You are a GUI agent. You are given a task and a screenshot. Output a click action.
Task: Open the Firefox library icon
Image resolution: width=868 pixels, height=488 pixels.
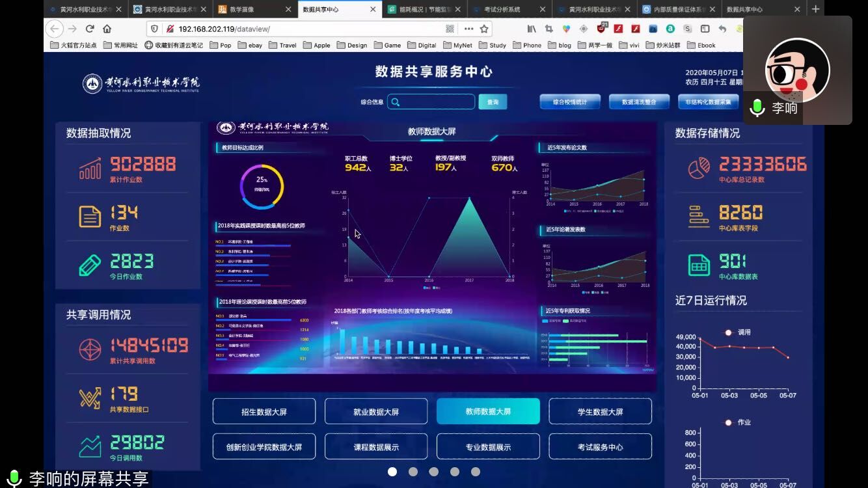tap(532, 29)
